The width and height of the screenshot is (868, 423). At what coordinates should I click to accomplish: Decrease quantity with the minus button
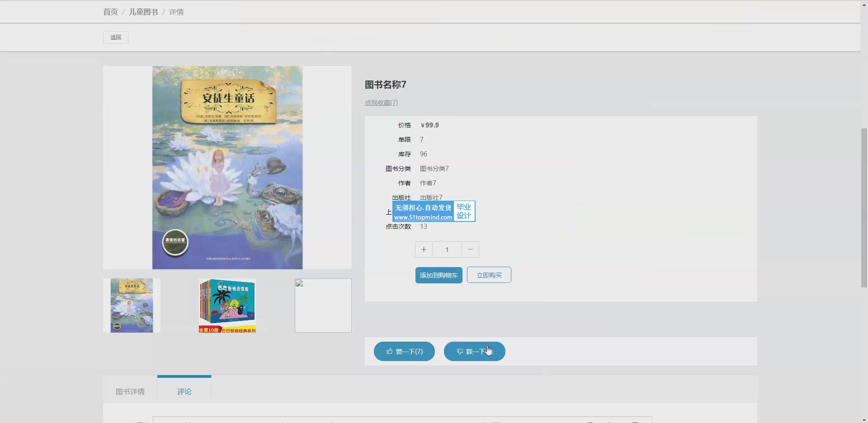(470, 249)
